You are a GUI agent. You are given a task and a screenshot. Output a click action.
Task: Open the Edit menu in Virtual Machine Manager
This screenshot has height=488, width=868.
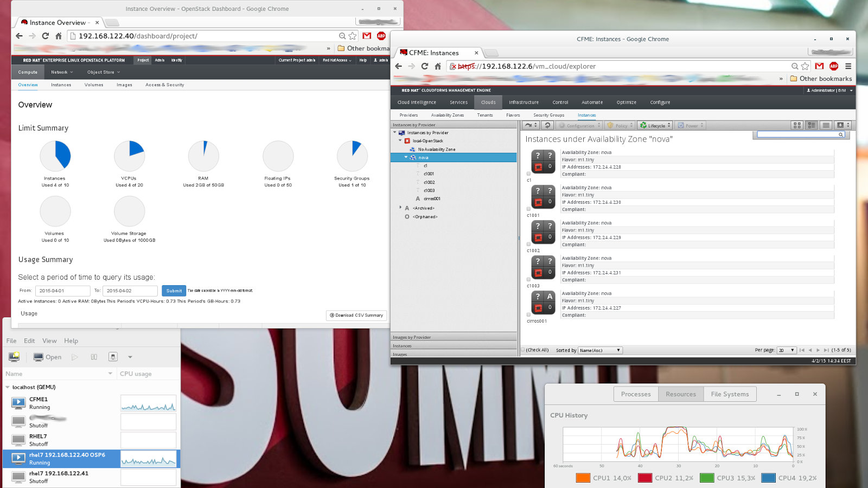tap(29, 341)
